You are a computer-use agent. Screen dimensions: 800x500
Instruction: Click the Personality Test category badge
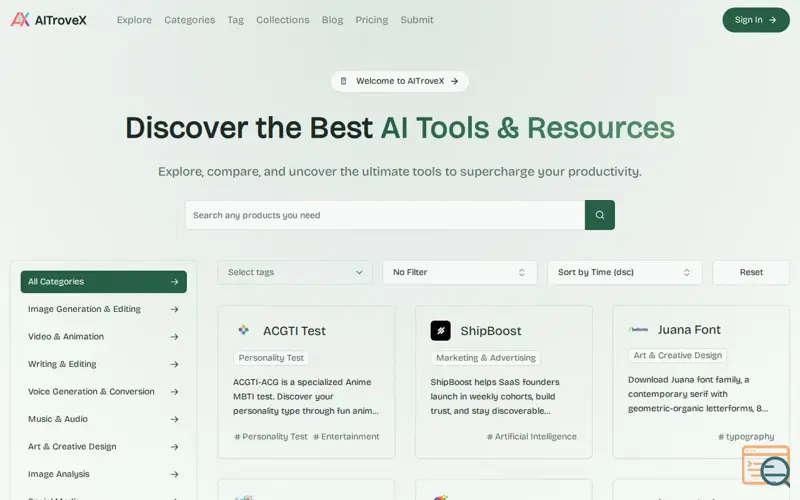tap(271, 358)
